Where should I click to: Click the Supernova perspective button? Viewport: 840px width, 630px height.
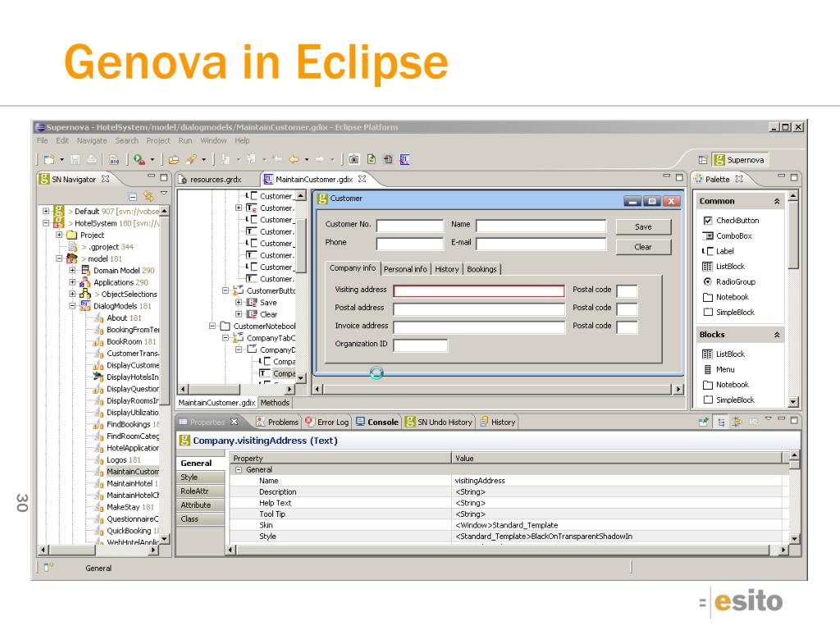tap(740, 160)
